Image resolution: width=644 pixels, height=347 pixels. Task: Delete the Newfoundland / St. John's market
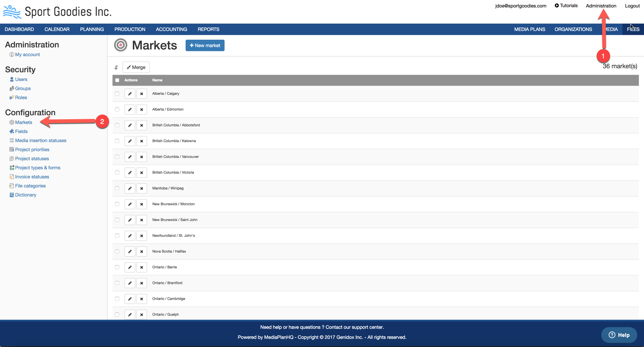point(142,236)
